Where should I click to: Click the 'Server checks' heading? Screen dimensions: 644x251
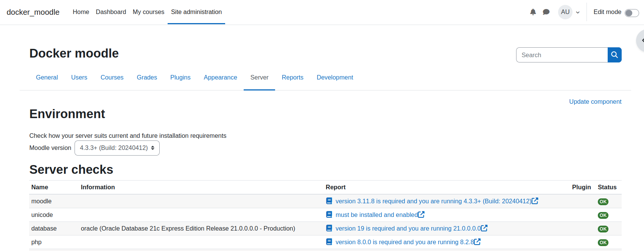[71, 170]
